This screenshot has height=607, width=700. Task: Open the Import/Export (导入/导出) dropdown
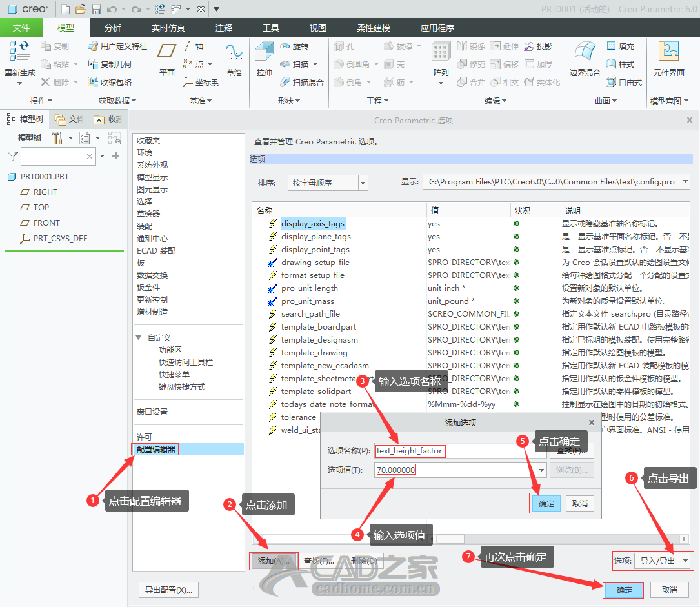click(663, 561)
